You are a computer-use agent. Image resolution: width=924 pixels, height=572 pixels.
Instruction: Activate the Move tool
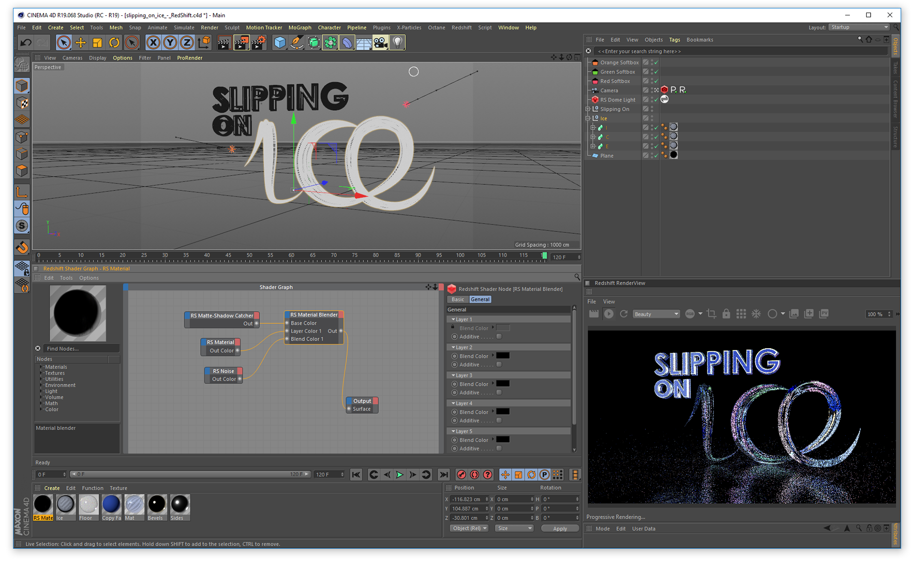pyautogui.click(x=80, y=42)
